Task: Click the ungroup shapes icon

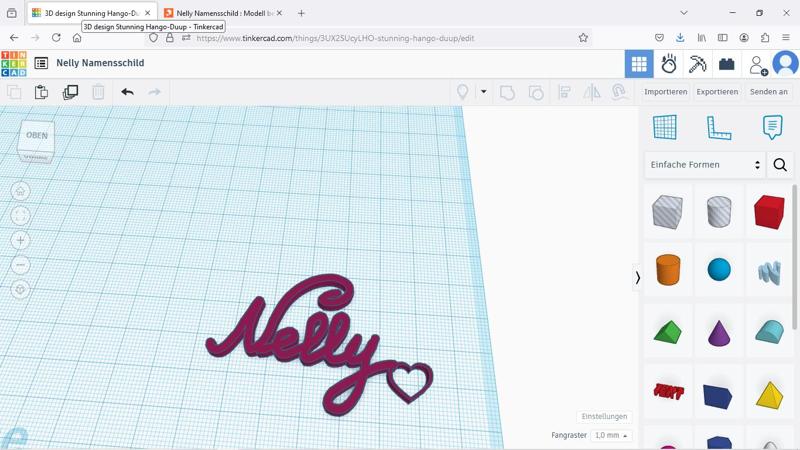Action: pyautogui.click(x=536, y=92)
